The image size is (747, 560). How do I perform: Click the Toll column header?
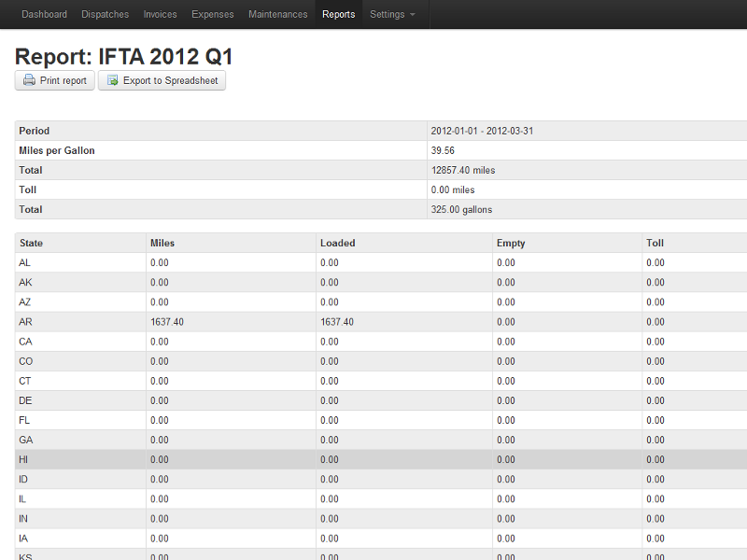click(655, 244)
